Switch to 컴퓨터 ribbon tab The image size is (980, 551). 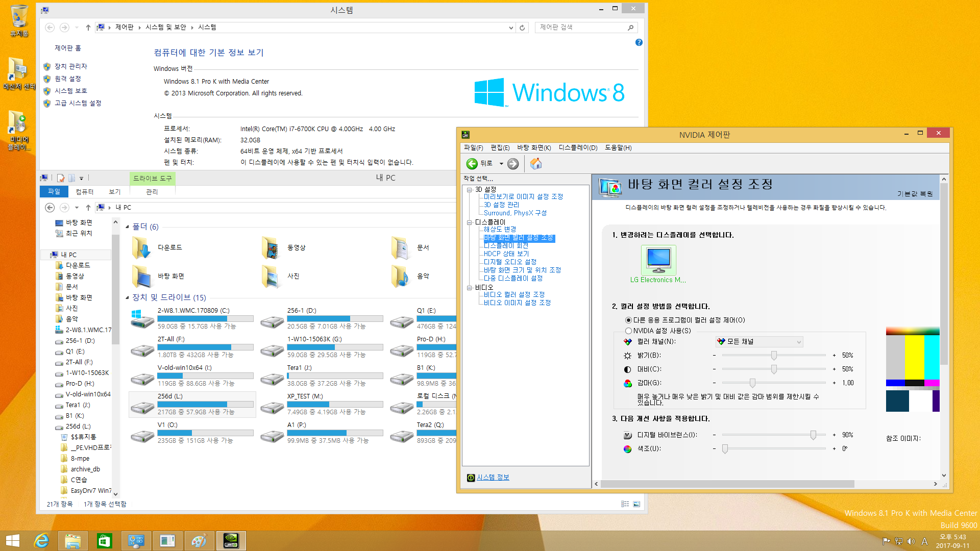coord(85,192)
